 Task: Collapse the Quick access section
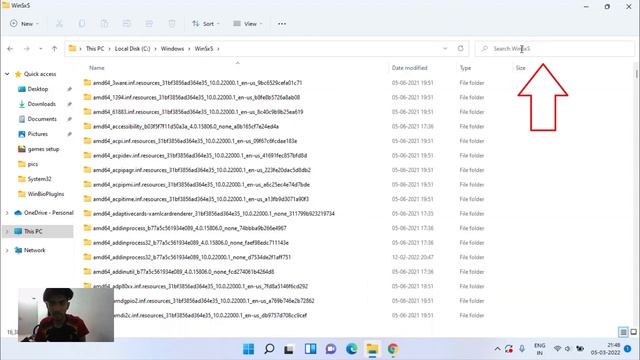(7, 74)
